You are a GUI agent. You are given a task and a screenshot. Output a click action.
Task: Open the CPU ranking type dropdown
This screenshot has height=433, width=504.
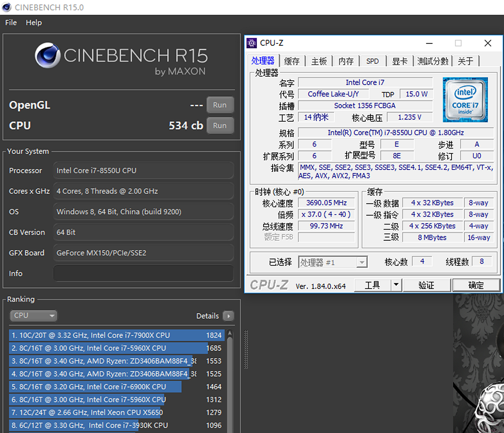33,316
